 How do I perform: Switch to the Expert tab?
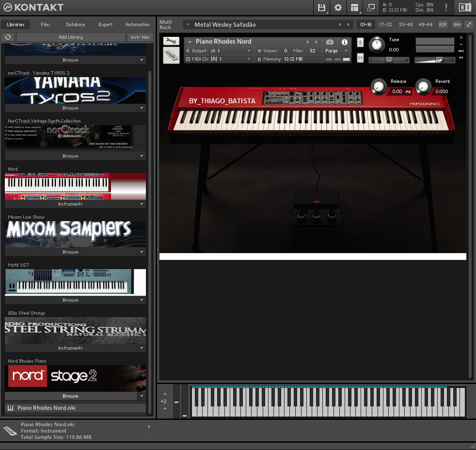pyautogui.click(x=105, y=25)
